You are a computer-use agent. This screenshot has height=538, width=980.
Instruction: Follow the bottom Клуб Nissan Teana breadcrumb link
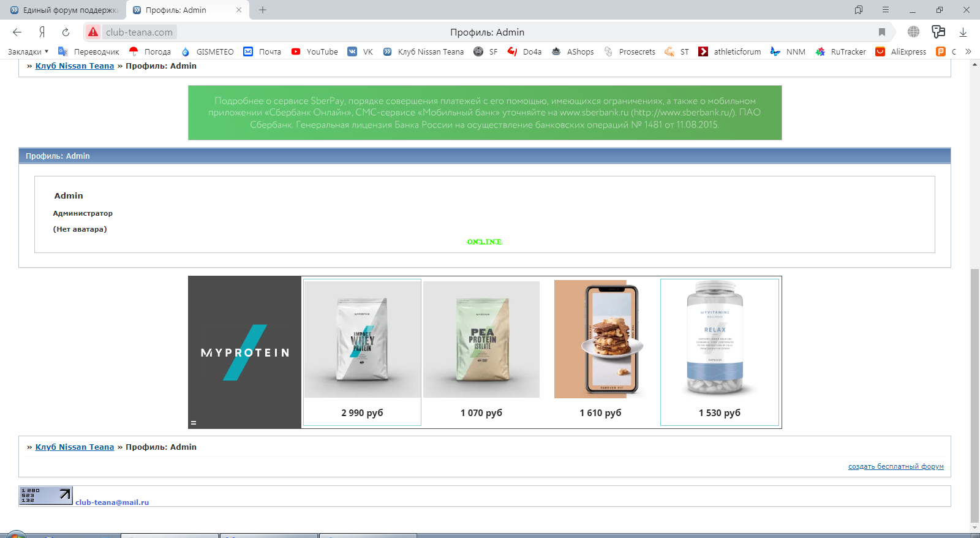click(x=75, y=447)
